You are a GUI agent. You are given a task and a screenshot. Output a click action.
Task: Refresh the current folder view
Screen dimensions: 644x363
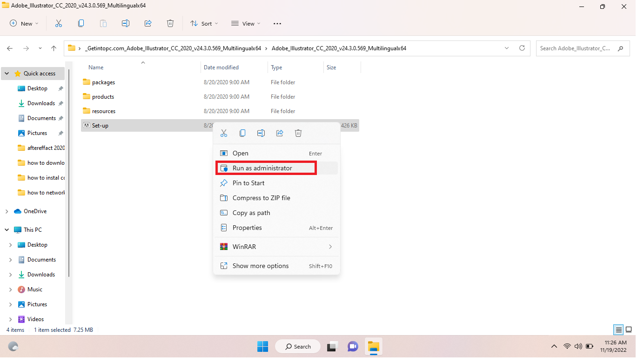tap(522, 48)
